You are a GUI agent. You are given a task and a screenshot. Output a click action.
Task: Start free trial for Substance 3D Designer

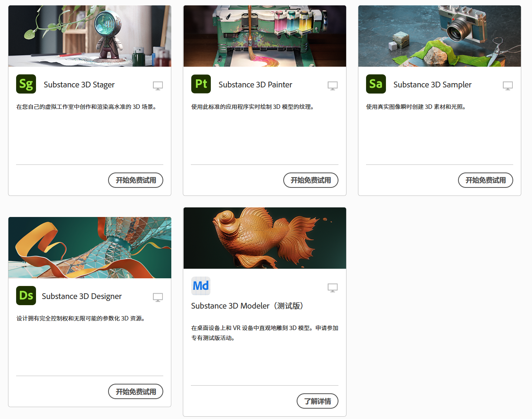pos(136,391)
